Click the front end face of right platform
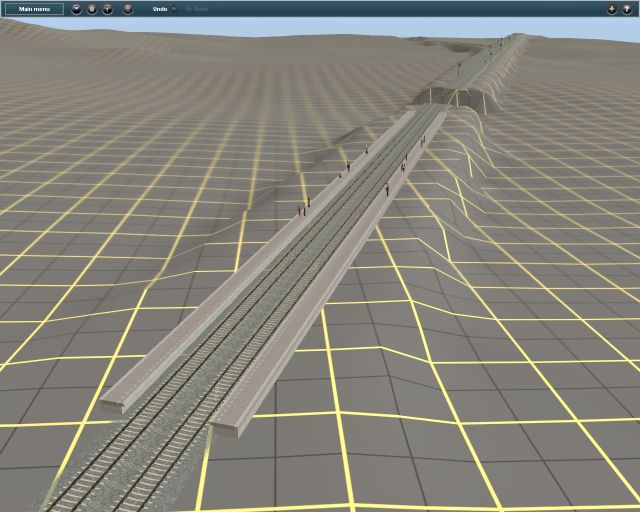The image size is (640, 512). click(x=226, y=430)
